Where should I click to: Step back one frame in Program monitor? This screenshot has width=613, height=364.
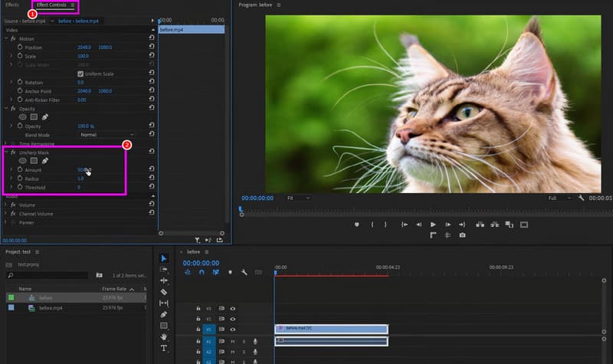pos(418,225)
